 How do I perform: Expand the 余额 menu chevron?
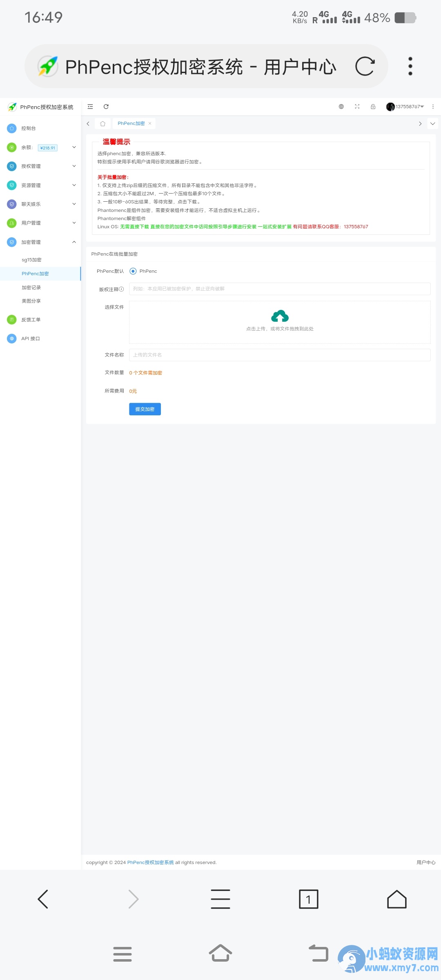click(74, 147)
